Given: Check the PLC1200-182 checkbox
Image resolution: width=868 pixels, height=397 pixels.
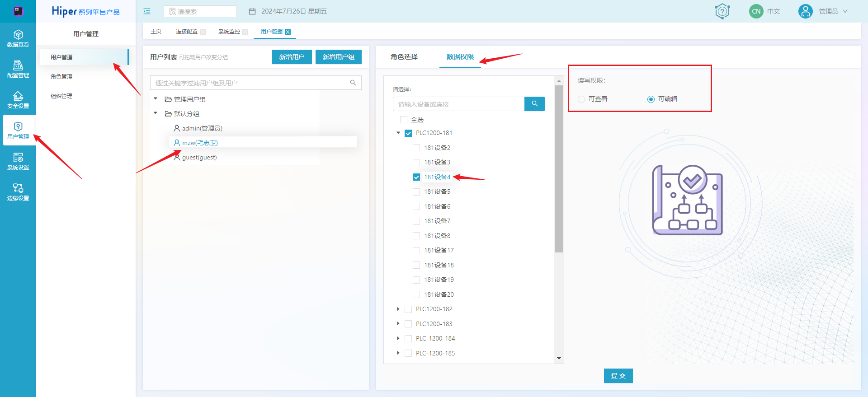Looking at the screenshot, I should [x=408, y=309].
